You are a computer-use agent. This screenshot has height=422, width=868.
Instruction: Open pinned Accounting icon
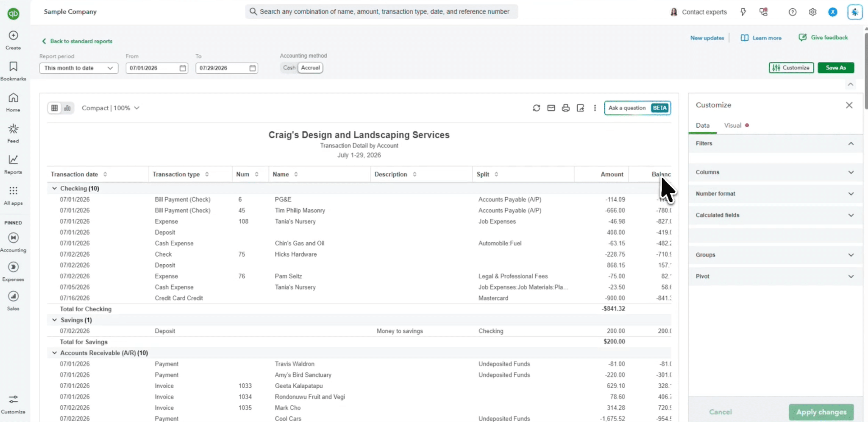13,238
